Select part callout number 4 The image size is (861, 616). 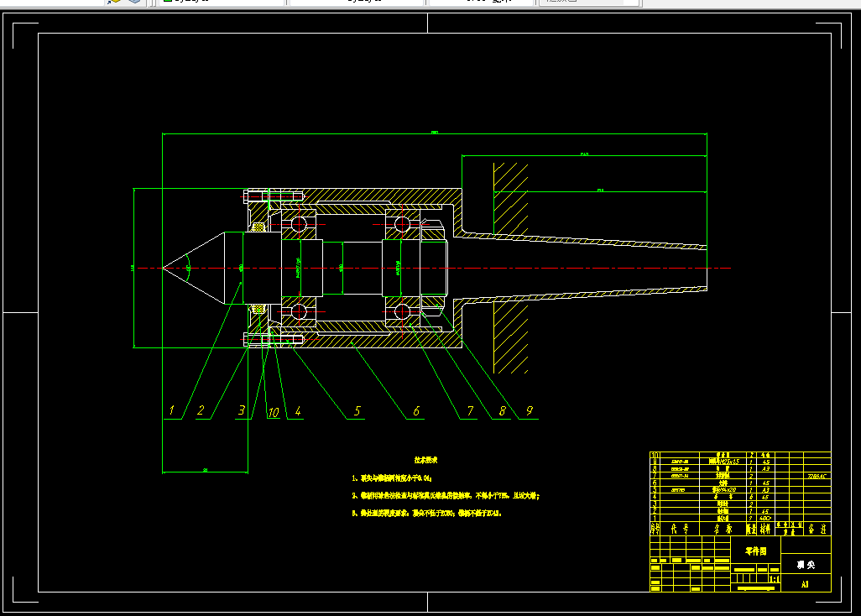coord(298,410)
